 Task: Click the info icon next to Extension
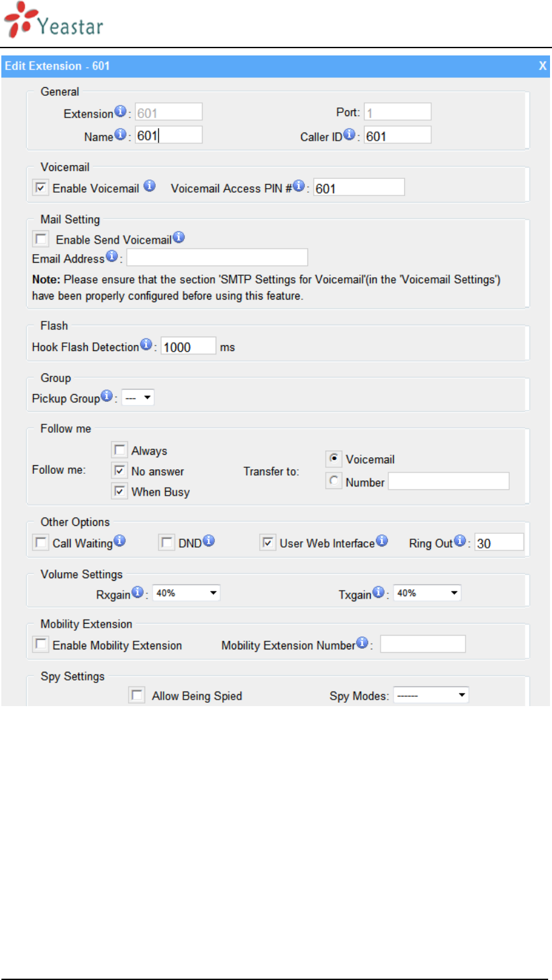pos(120,111)
